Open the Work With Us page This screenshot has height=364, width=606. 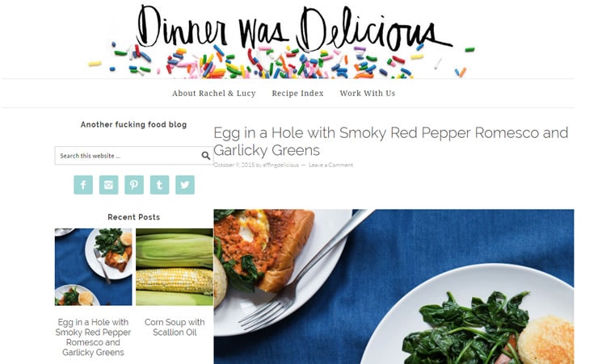(x=368, y=94)
